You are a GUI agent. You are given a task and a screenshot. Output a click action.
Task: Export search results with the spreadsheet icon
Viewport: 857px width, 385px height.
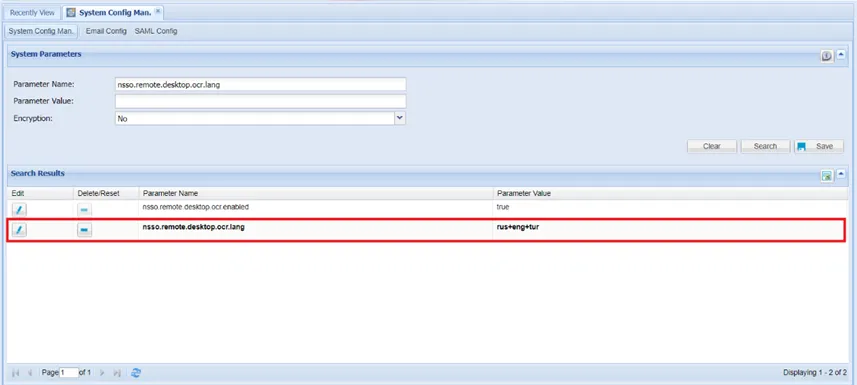pyautogui.click(x=827, y=176)
